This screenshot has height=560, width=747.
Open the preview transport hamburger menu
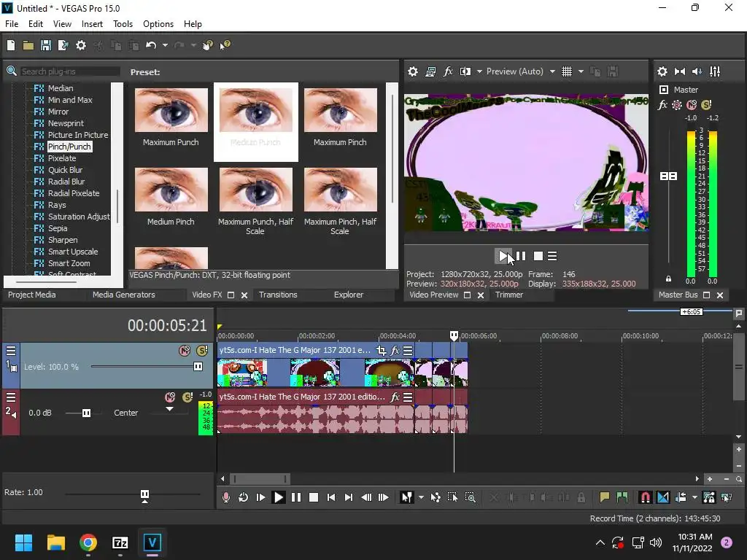click(552, 256)
